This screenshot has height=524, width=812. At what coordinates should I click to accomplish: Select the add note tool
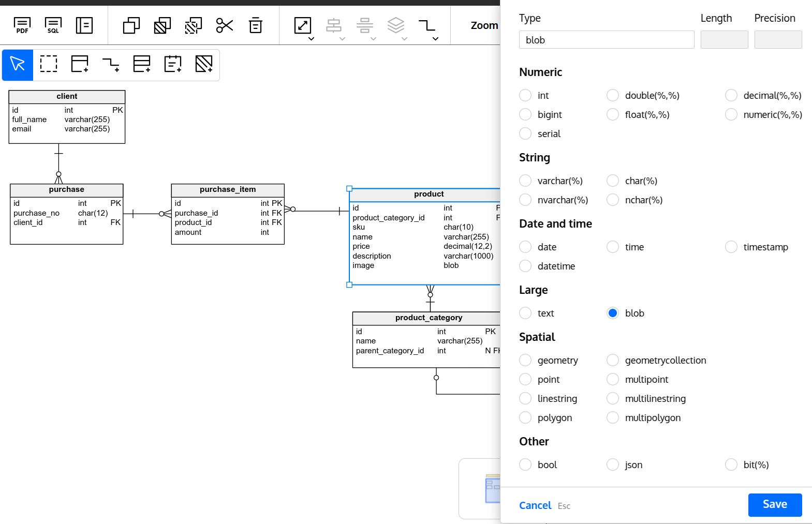tap(173, 64)
